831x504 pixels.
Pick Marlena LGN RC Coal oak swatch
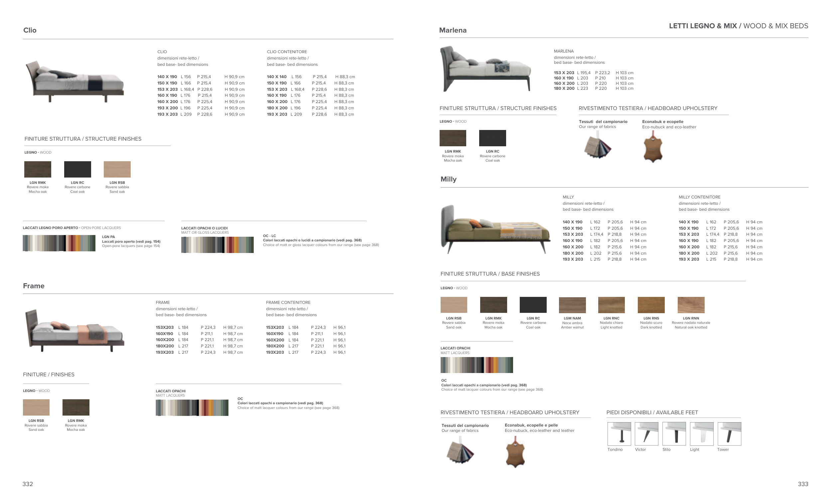[x=492, y=138]
